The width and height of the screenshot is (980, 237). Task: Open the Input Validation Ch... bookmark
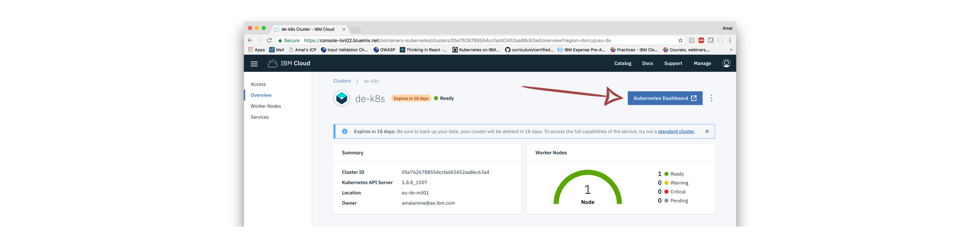[344, 50]
